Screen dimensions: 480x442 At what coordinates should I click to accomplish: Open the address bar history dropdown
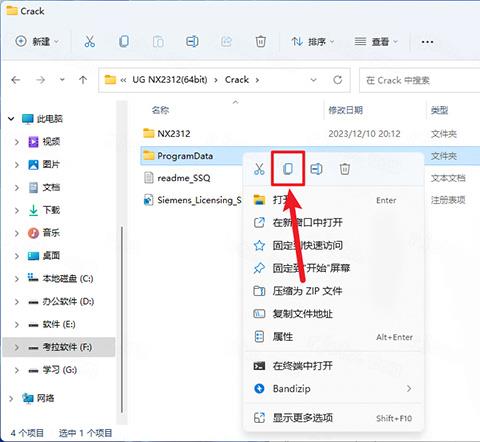point(313,80)
